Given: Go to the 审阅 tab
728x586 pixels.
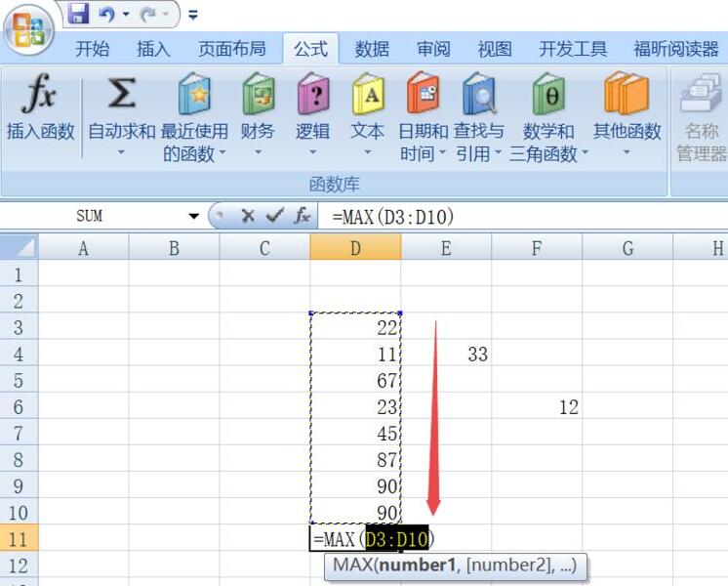Looking at the screenshot, I should pos(433,48).
